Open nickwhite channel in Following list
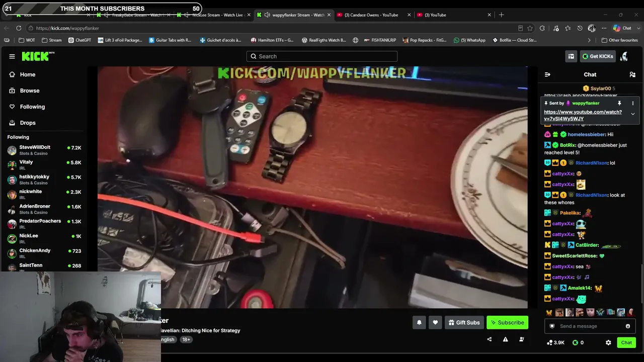The width and height of the screenshot is (644, 362). (44, 194)
